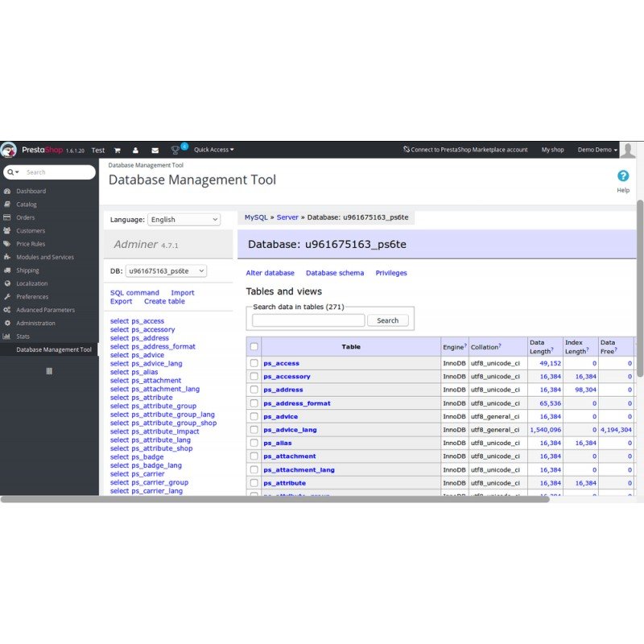Image resolution: width=644 pixels, height=644 pixels.
Task: Click the My shop link
Action: [552, 150]
